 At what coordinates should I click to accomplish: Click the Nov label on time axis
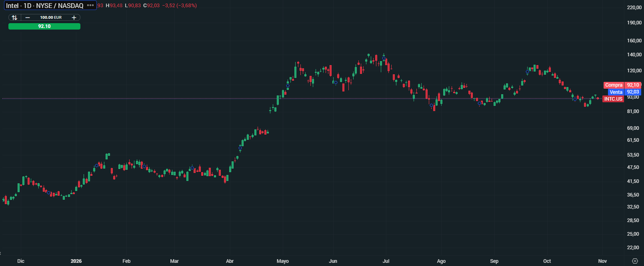[602, 261]
